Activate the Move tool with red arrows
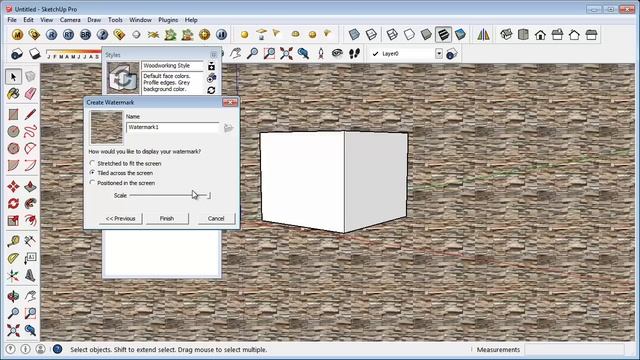The image size is (640, 360). click(x=13, y=187)
